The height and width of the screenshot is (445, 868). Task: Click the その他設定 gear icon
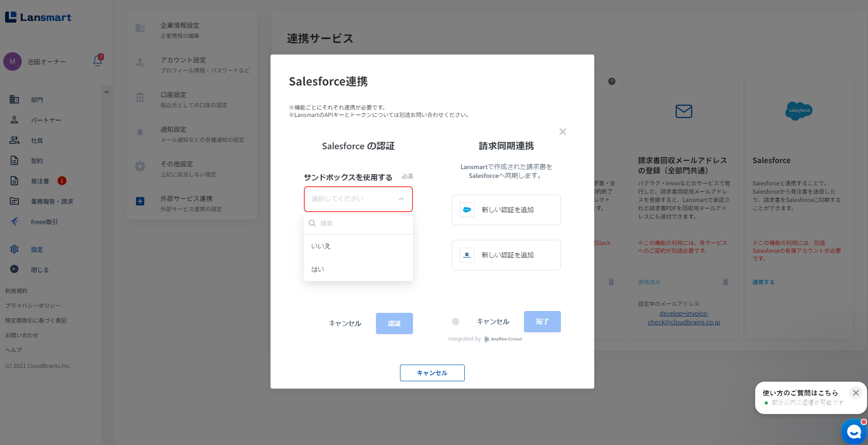(x=140, y=166)
